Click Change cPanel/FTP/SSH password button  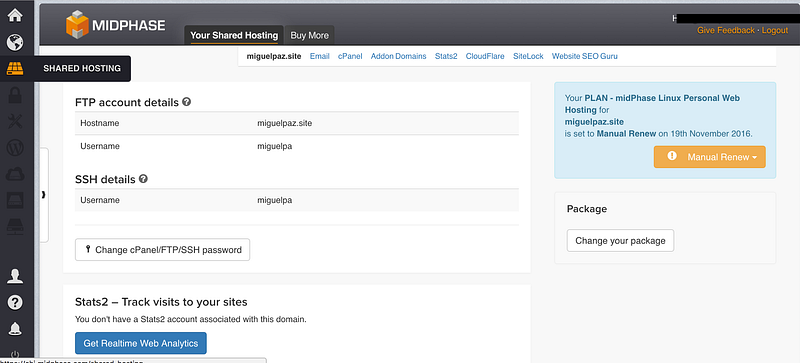coord(162,250)
